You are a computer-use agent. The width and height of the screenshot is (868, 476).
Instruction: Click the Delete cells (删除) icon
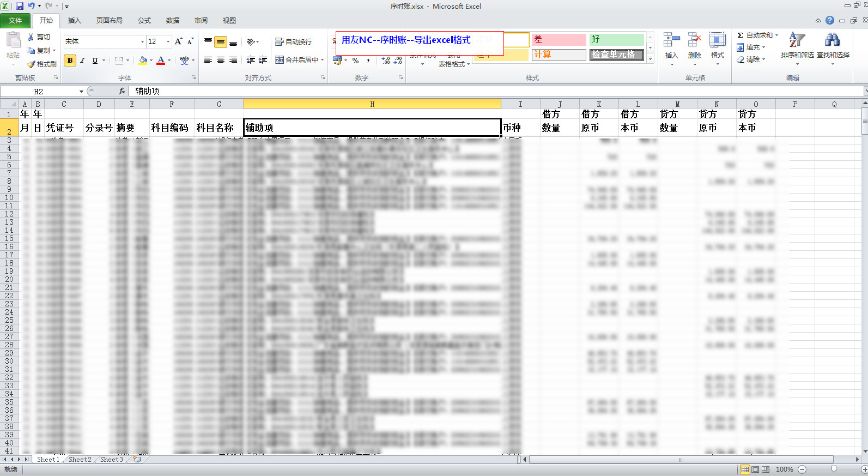[694, 40]
